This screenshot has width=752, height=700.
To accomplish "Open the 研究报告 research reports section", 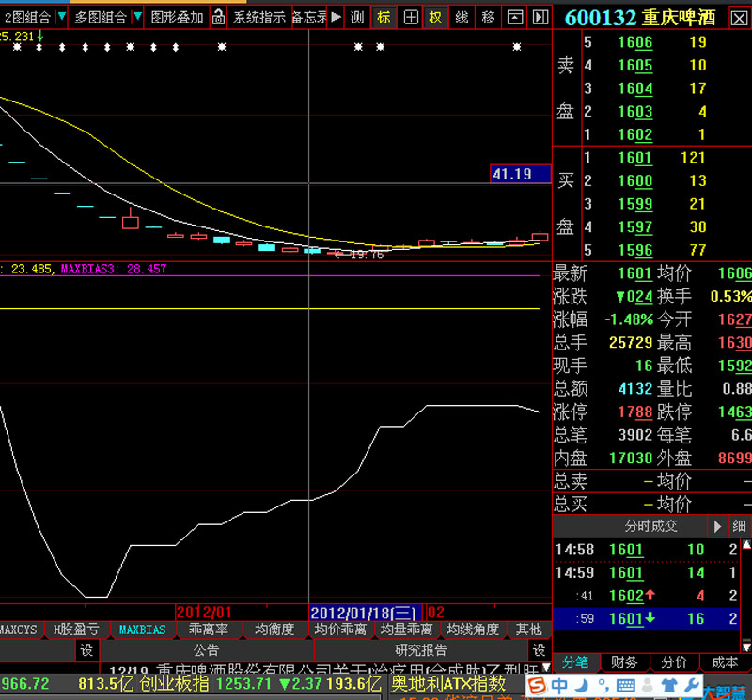I will point(420,650).
